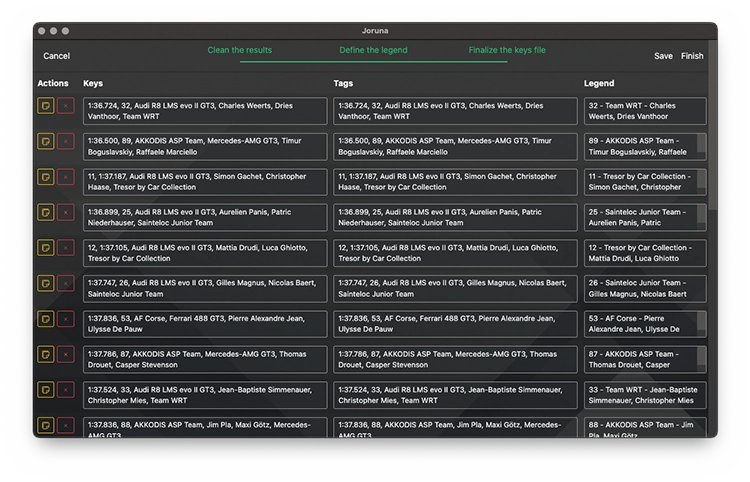Image resolution: width=750 pixels, height=482 pixels.
Task: Delete the AF Corse Ferrari 488 row
Action: click(66, 319)
